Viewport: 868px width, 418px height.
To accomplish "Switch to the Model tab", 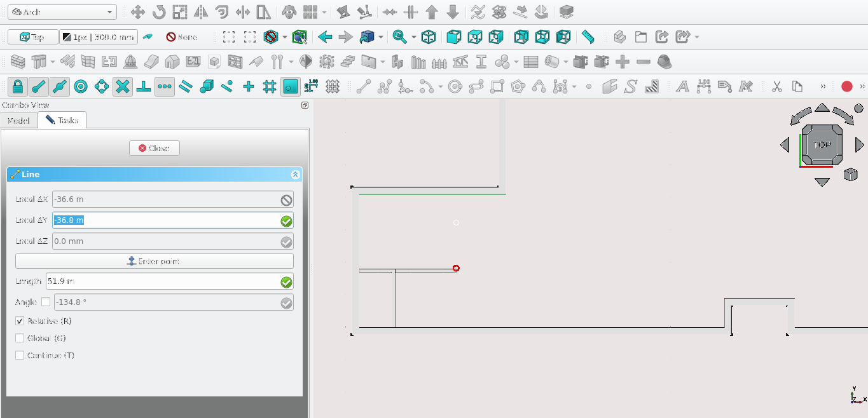I will tap(18, 120).
